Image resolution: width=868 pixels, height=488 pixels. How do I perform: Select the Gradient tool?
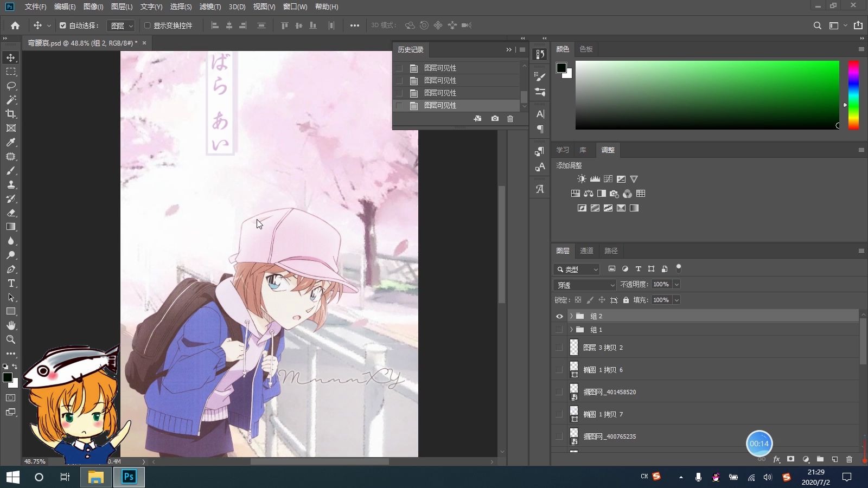[11, 227]
